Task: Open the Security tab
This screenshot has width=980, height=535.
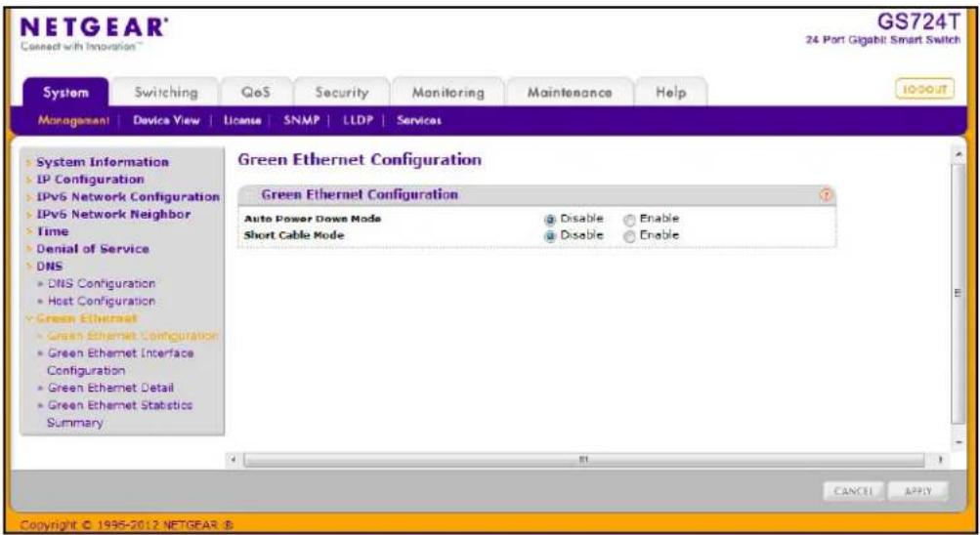Action: click(x=341, y=93)
